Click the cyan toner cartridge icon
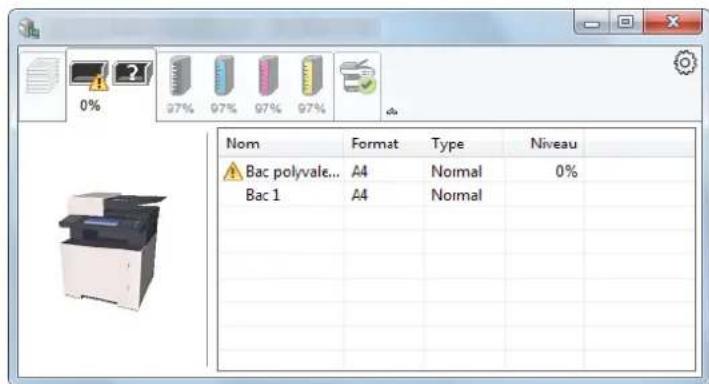This screenshot has height=384, width=709. [x=224, y=76]
